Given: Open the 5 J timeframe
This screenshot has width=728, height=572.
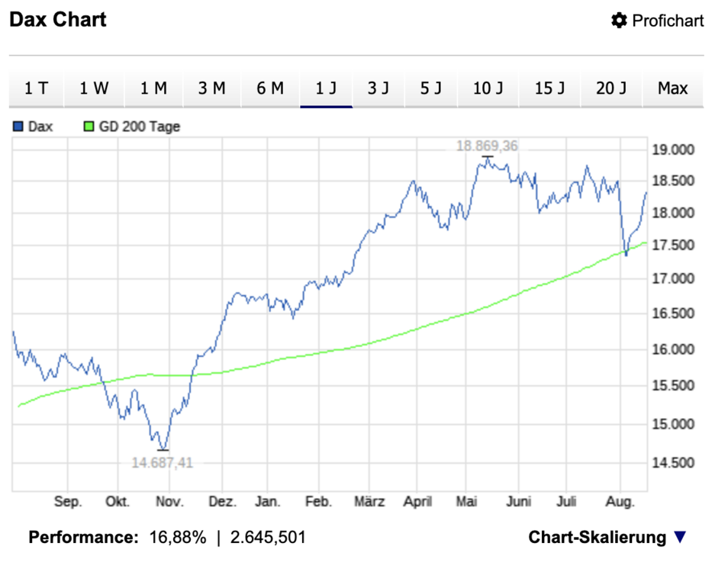Looking at the screenshot, I should point(430,88).
